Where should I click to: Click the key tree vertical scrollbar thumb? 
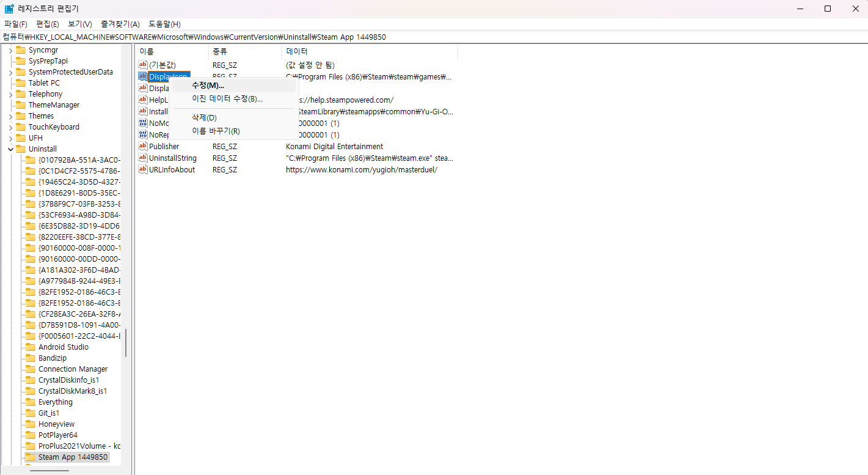tap(126, 342)
